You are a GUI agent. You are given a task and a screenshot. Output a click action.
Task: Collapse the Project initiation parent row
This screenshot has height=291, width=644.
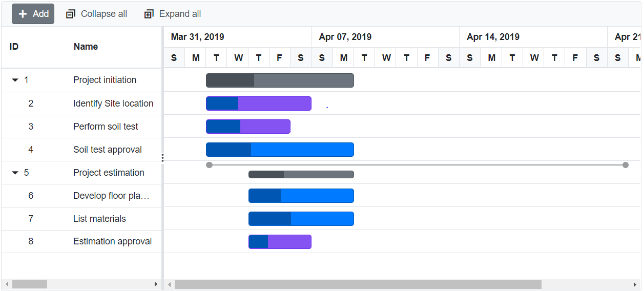pyautogui.click(x=15, y=80)
